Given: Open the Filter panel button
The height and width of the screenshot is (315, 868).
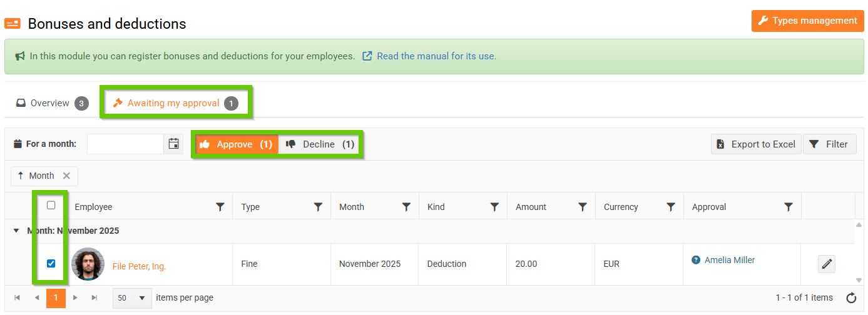Looking at the screenshot, I should click(x=829, y=144).
